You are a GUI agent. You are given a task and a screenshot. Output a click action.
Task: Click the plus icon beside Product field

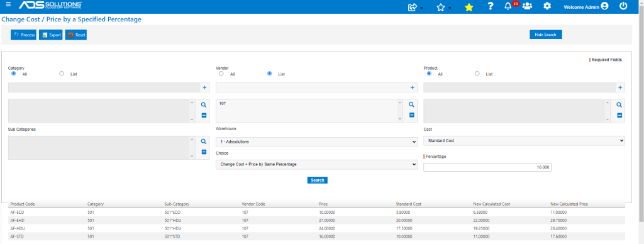[x=620, y=87]
